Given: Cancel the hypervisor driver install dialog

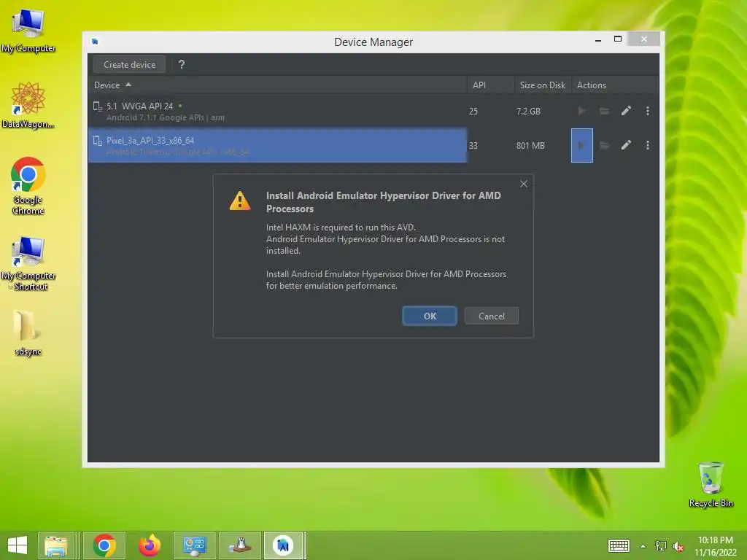Looking at the screenshot, I should (x=491, y=316).
